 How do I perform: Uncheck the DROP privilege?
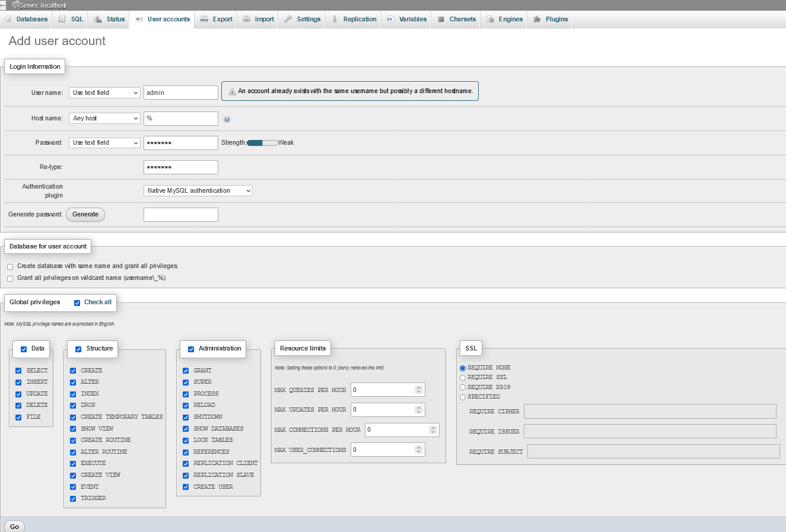click(x=73, y=406)
